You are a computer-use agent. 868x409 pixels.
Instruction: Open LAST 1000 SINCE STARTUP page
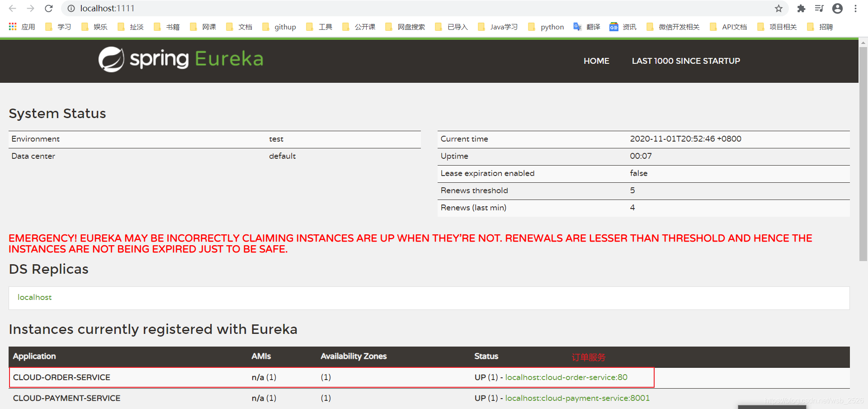686,61
